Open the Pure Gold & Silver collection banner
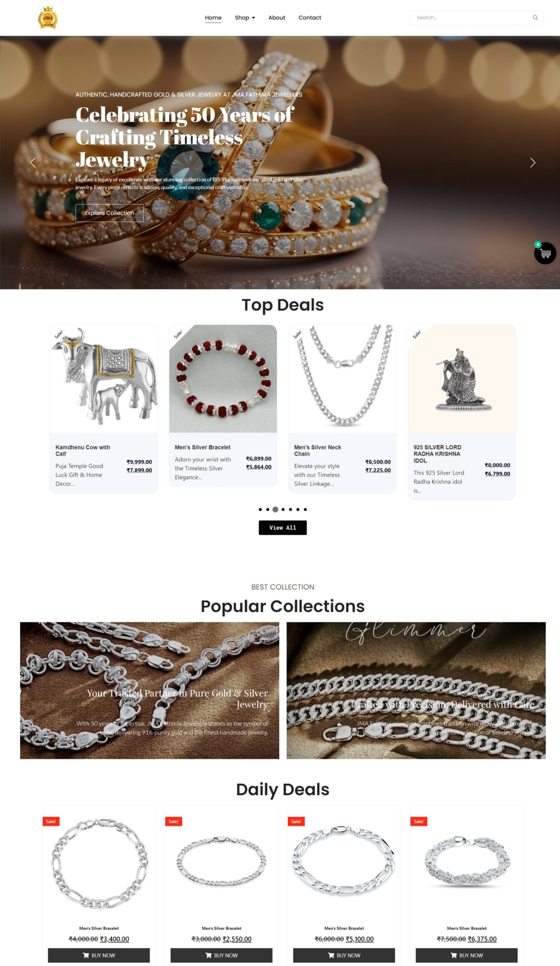This screenshot has width=560, height=966. pos(149,691)
